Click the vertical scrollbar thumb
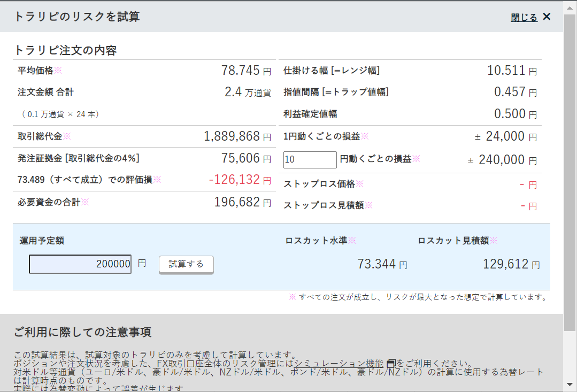The image size is (577, 392). point(570,173)
